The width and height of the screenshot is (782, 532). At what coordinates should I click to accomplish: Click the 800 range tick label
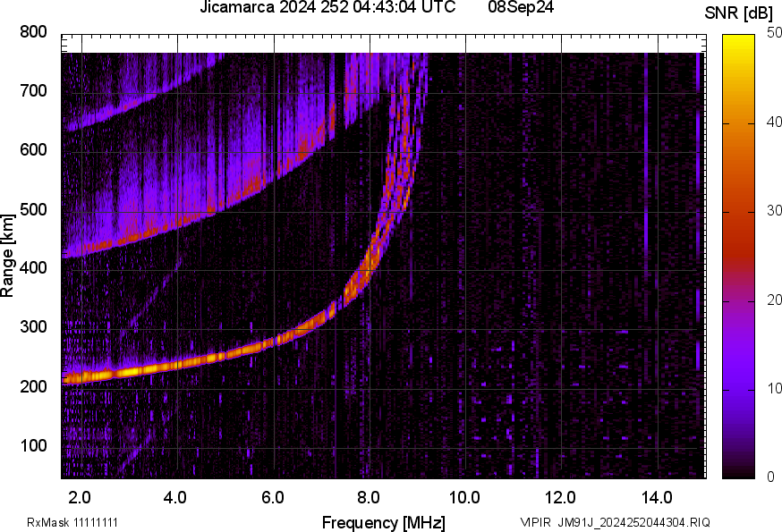(x=34, y=32)
